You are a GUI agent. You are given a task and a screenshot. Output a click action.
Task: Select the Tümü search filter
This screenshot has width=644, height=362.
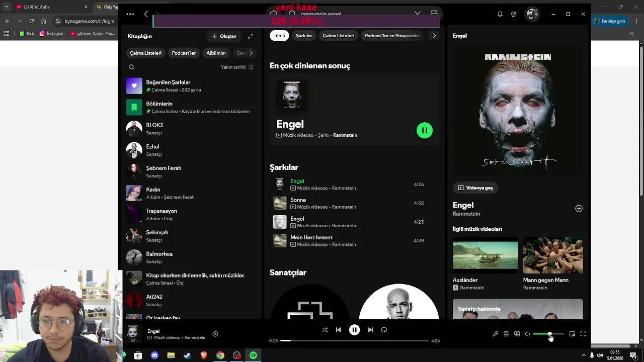tap(279, 36)
